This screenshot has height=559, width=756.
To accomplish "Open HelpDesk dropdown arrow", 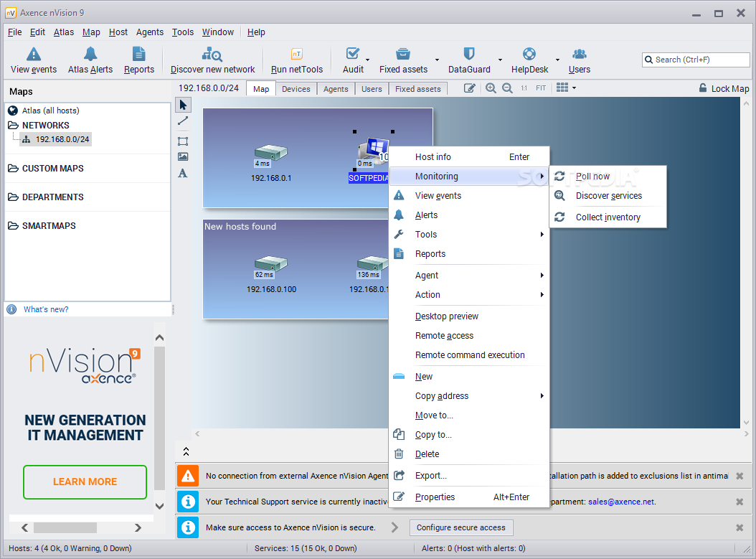I will [557, 60].
